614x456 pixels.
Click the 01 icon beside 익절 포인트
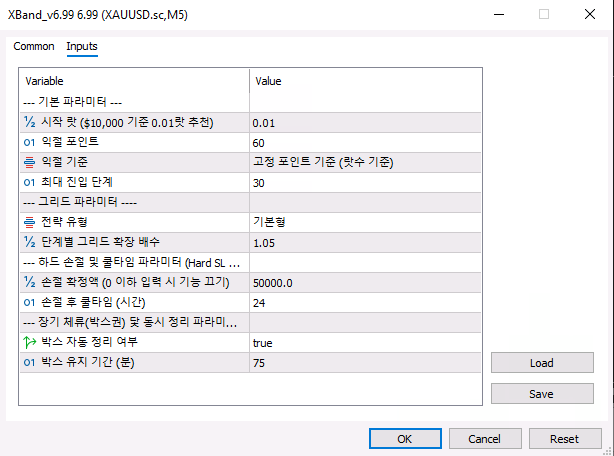point(29,142)
